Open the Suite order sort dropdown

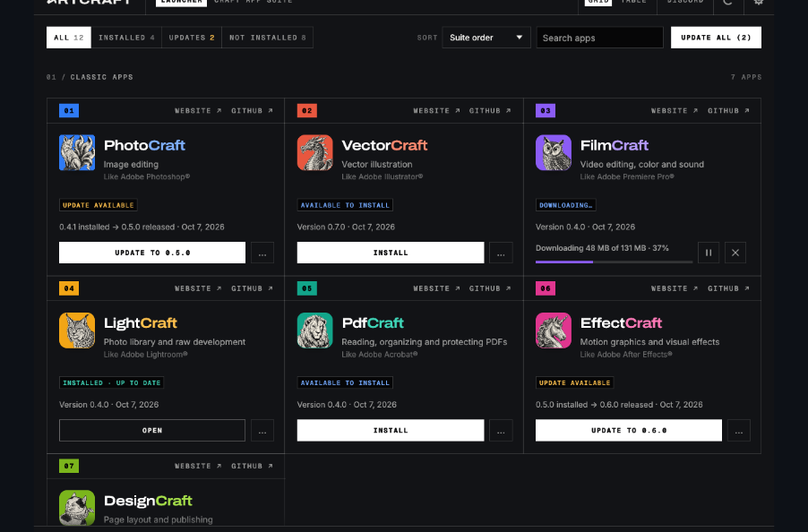click(x=486, y=38)
